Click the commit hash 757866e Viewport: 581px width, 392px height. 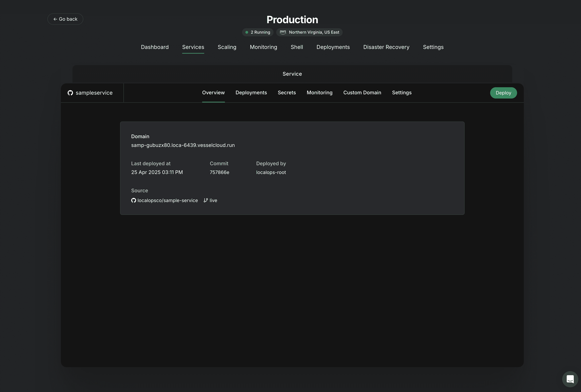point(219,172)
